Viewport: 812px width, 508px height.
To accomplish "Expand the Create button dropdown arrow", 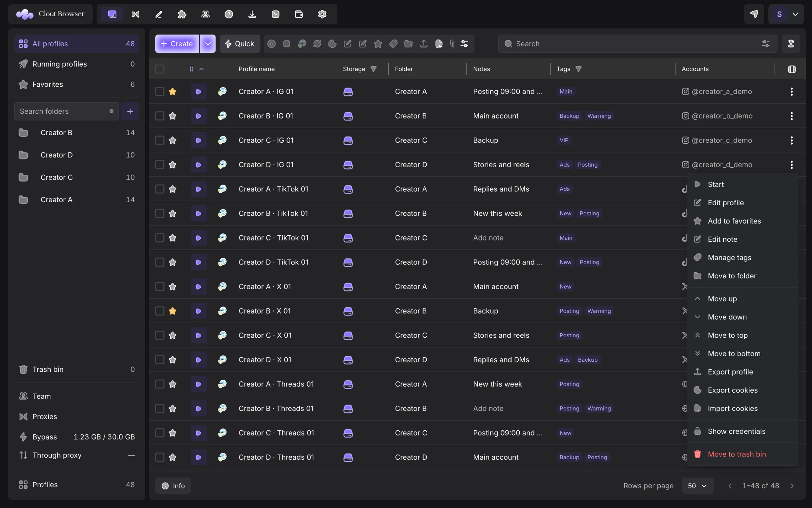I will click(208, 44).
